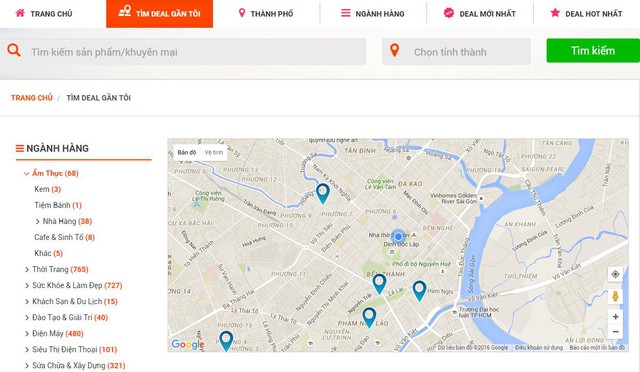
Task: Select the Khác (5) subcategory
Action: [x=49, y=253]
